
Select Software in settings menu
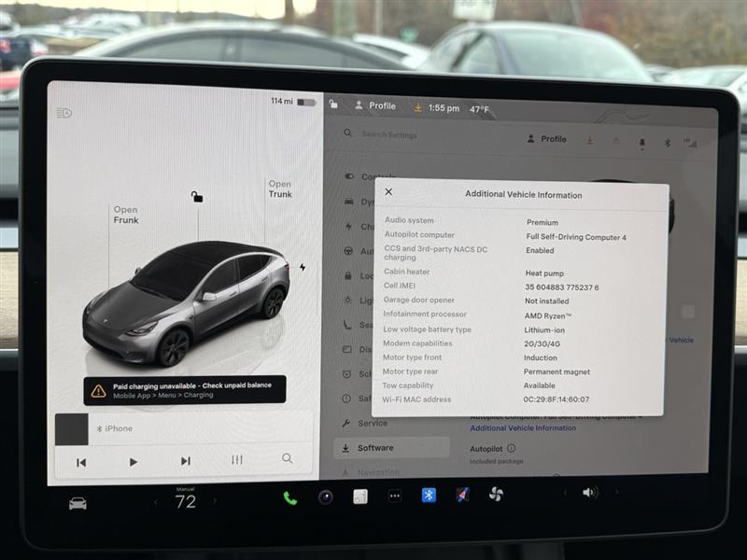375,448
